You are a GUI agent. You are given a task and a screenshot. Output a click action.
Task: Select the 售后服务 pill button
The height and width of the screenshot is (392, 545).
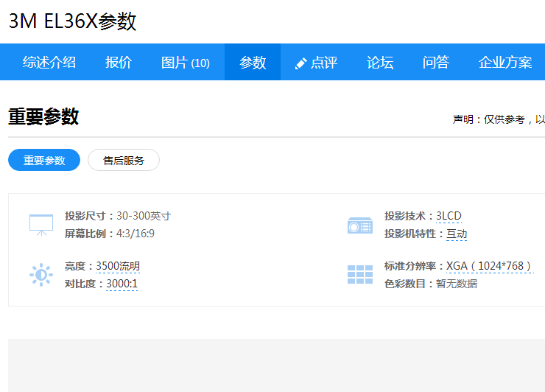(x=124, y=160)
